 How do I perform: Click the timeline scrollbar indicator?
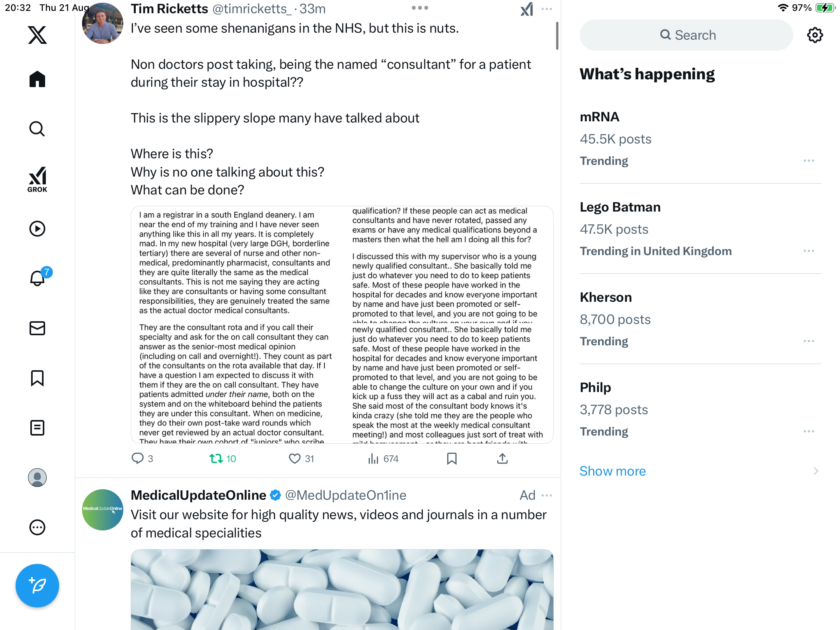point(557,36)
